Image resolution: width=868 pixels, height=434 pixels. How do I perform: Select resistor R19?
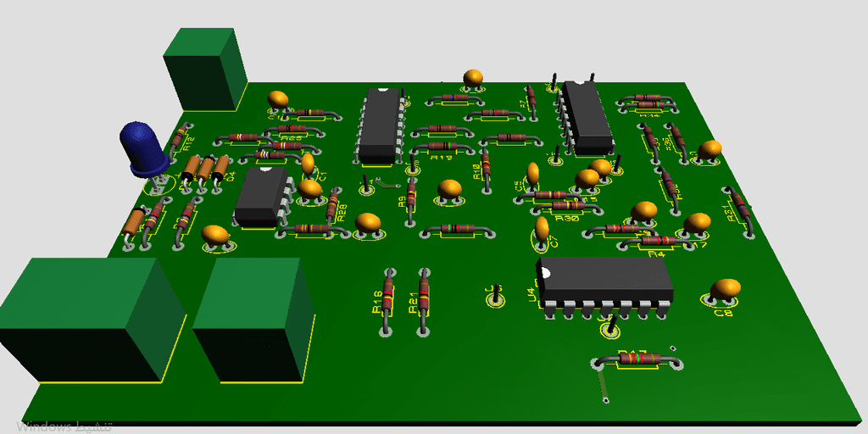(x=442, y=147)
